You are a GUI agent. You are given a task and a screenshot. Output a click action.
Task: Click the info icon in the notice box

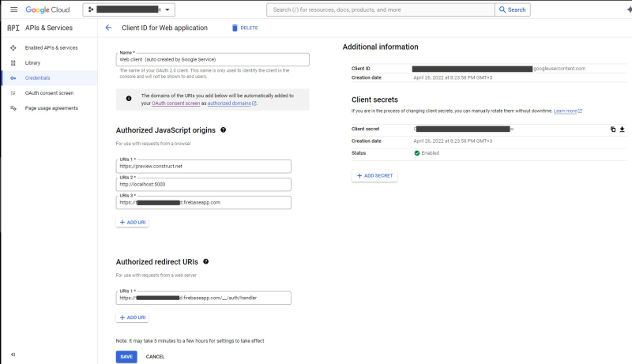coord(129,99)
